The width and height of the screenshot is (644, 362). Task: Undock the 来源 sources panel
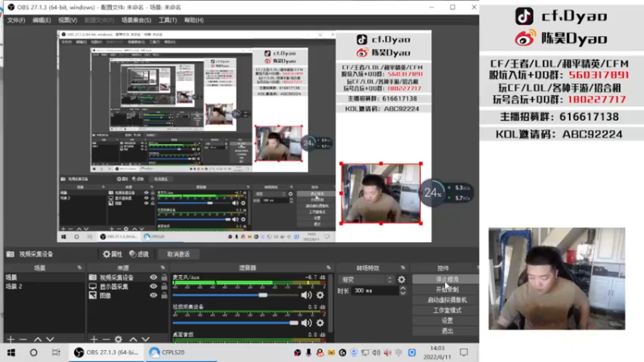click(163, 268)
